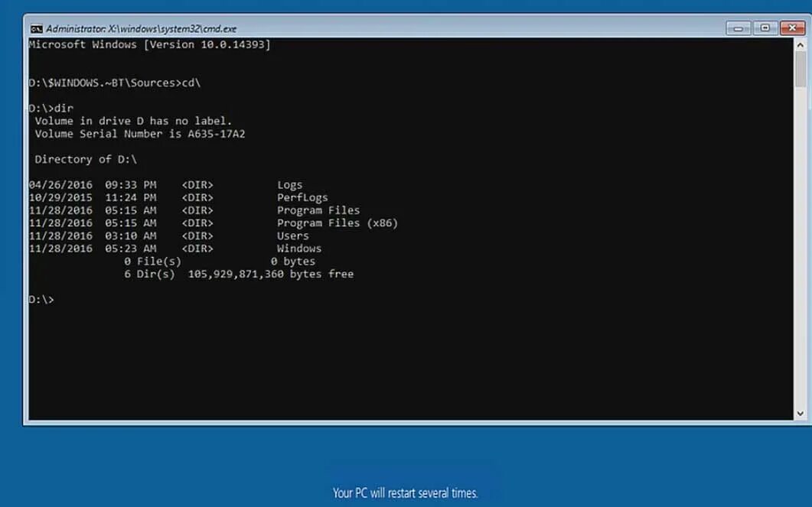Click the restart notification text at the bottom
The width and height of the screenshot is (812, 507).
tap(406, 492)
